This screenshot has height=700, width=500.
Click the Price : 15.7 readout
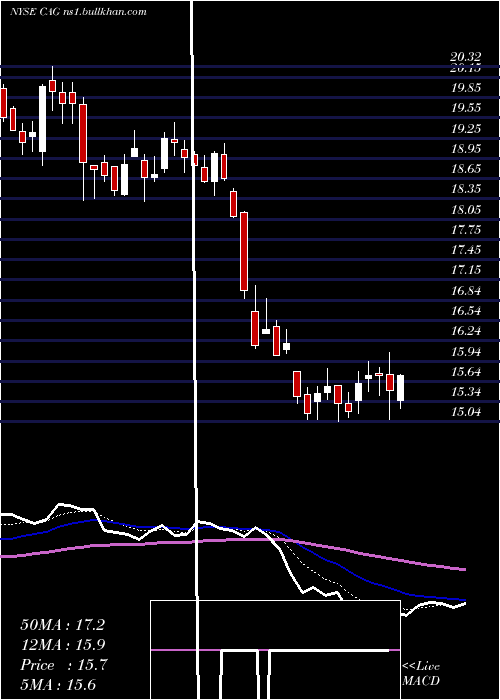tap(63, 665)
